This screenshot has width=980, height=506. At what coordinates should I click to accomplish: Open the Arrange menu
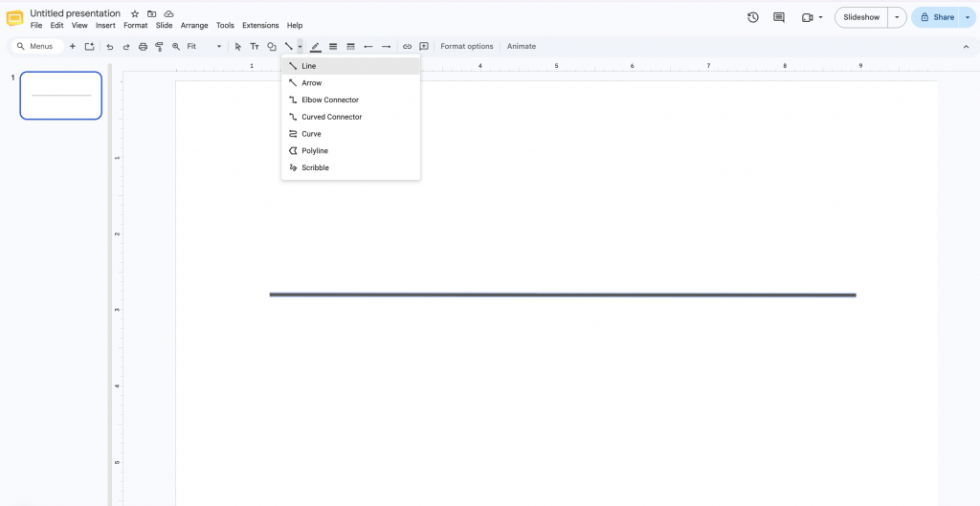pos(194,26)
